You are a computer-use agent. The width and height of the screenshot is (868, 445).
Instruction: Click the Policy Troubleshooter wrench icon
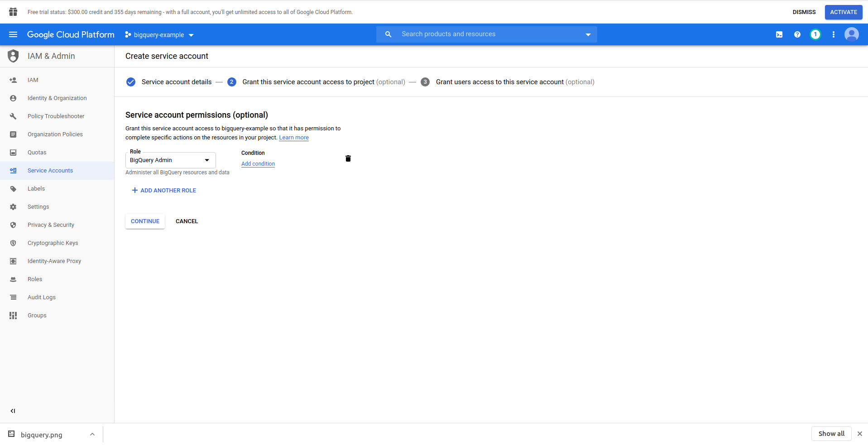coord(13,116)
